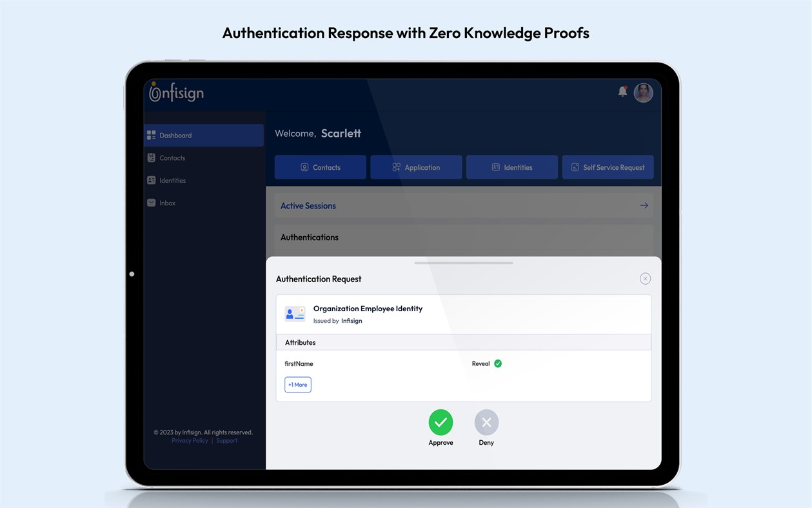812x508 pixels.
Task: Expand the +1 More attributes
Action: point(297,384)
